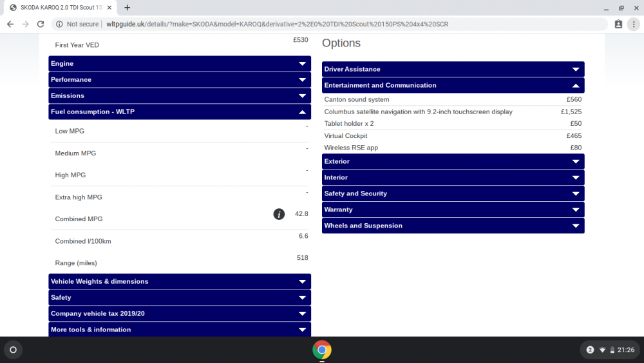The image size is (644, 363).
Task: Open the Chrome three-dot menu
Action: tap(634, 25)
